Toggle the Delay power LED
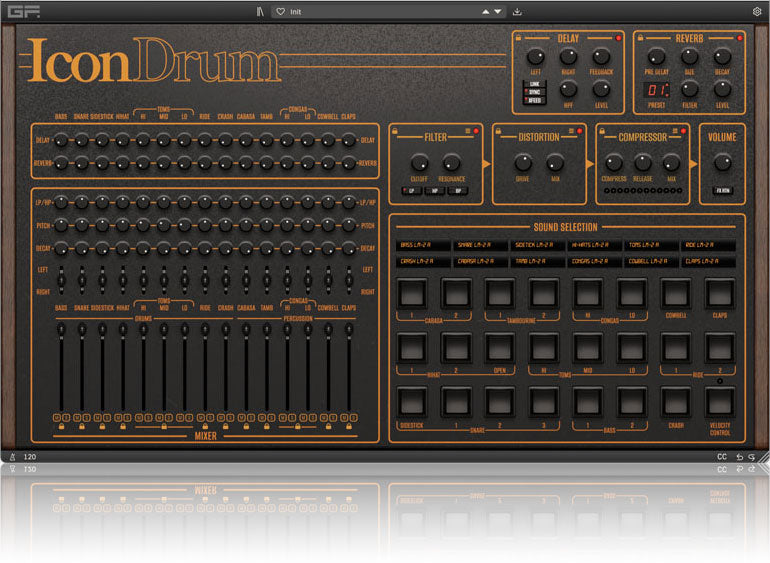Viewport: 770px width, 563px height. (x=618, y=38)
